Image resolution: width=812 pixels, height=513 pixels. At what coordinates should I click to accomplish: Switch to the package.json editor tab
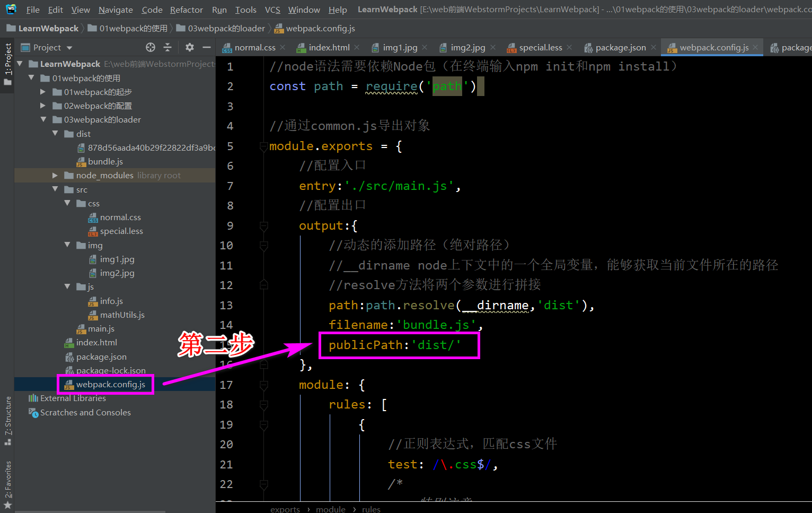[620, 47]
